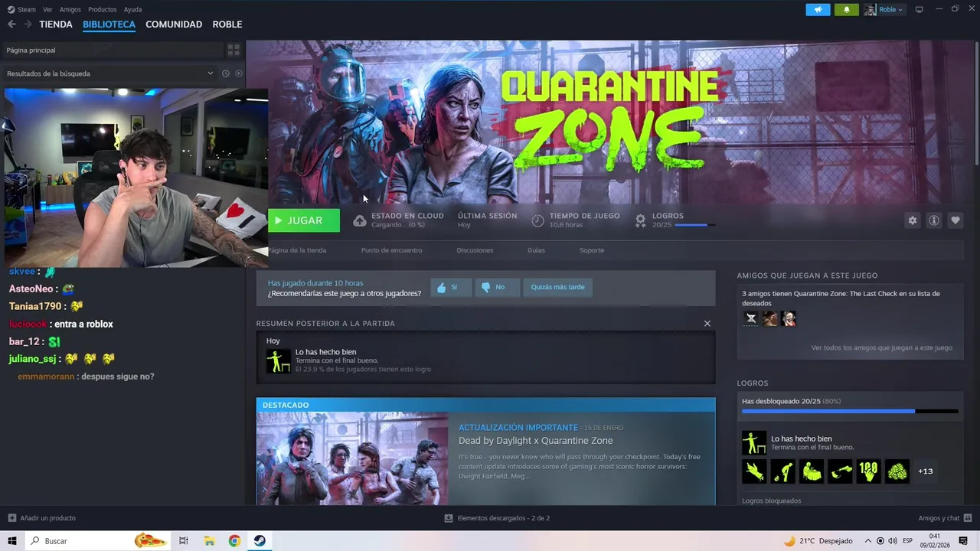Open second friend avatar in wishlist panel
980x551 pixels.
[770, 318]
